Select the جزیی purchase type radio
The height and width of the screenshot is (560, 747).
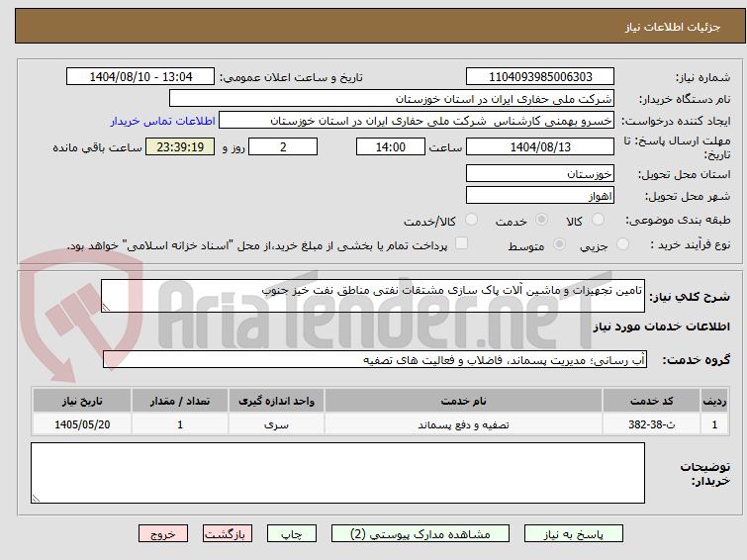tap(622, 244)
